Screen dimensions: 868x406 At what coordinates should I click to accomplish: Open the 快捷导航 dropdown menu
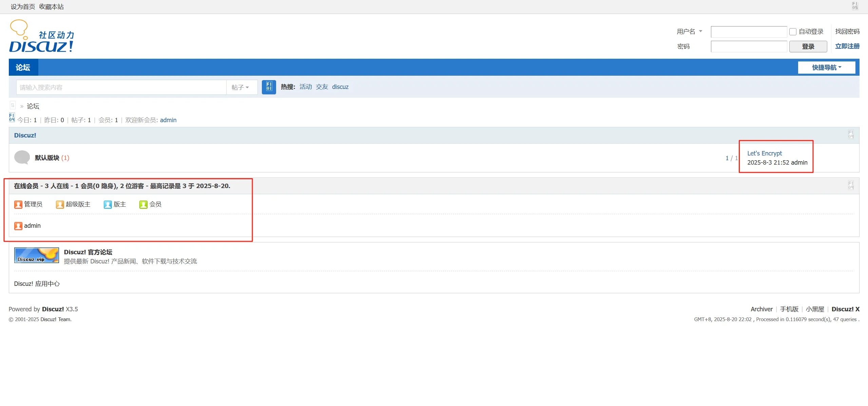point(826,68)
